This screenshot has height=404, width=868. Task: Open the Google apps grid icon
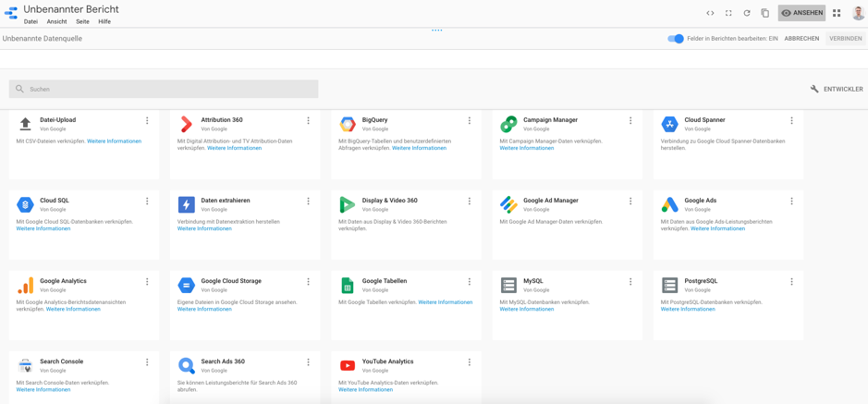click(837, 13)
